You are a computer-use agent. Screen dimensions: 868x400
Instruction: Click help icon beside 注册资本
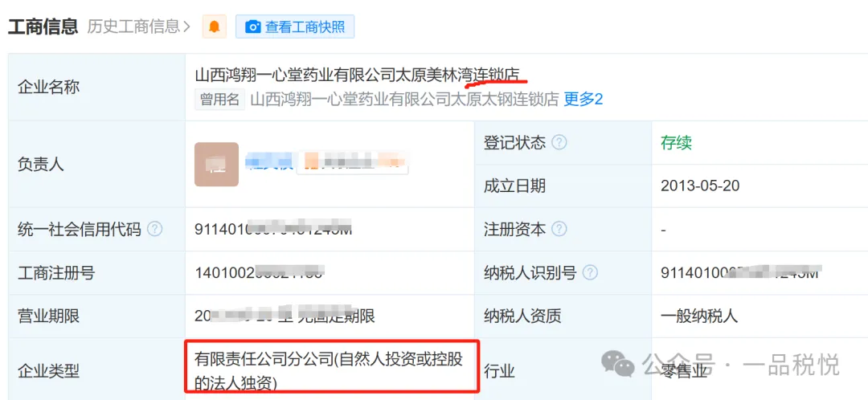click(559, 228)
